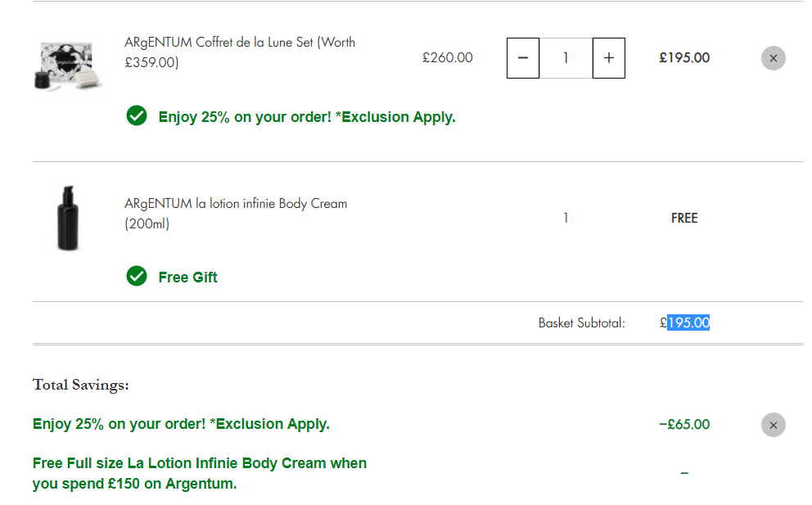Open the Coffret de la Lune Set thumbnail
The image size is (812, 505).
(67, 66)
